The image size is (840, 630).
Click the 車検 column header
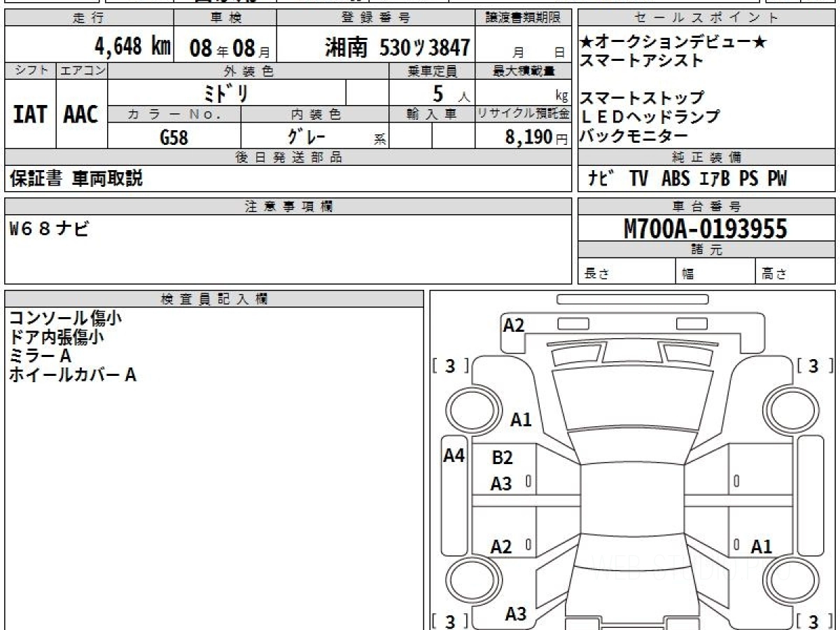[x=225, y=19]
